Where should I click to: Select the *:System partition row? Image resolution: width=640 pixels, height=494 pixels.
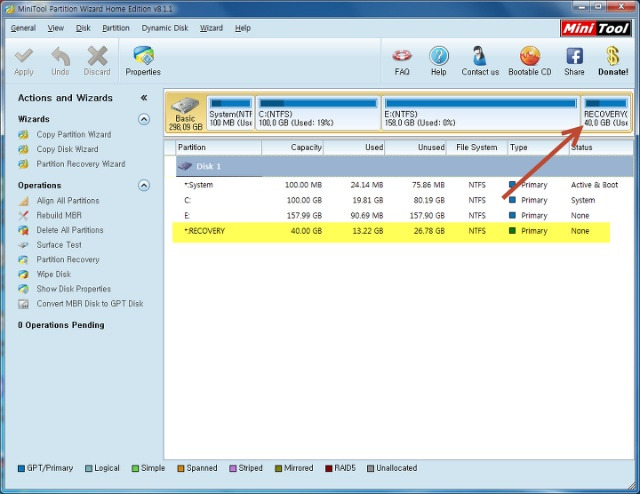404,185
